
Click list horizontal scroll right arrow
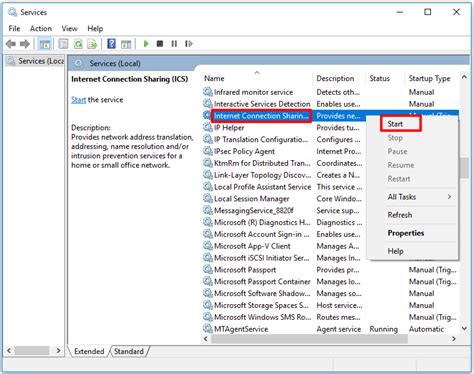pos(454,339)
